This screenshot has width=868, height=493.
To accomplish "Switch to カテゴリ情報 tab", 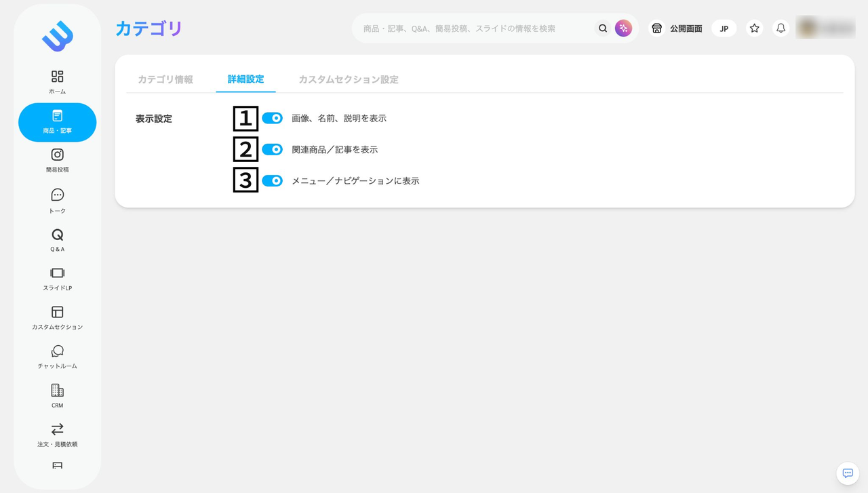I will tap(165, 79).
